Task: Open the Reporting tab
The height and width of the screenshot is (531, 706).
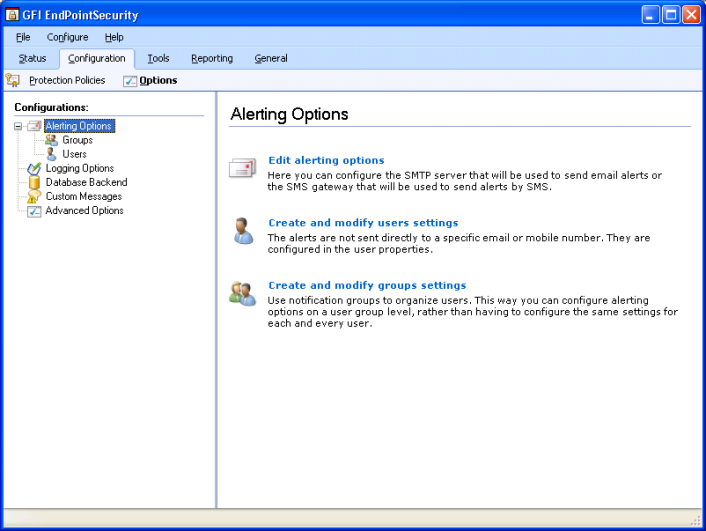Action: (212, 59)
